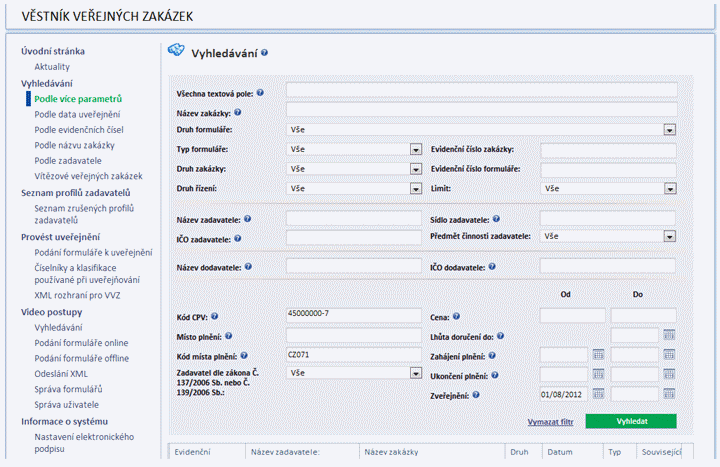Focus the Všechna textová pole input
The height and width of the screenshot is (467, 720).
tap(481, 90)
